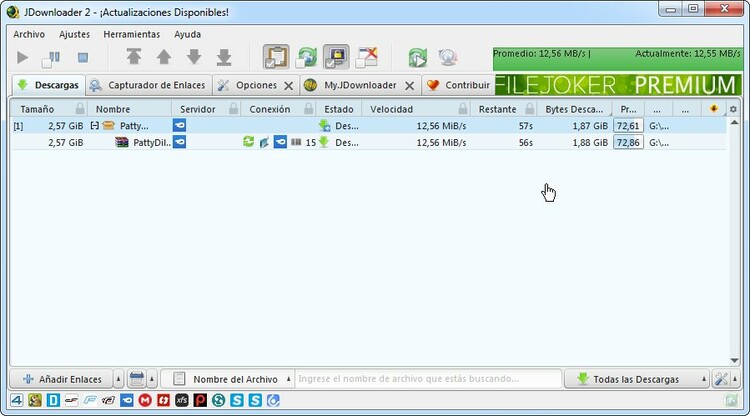This screenshot has width=750, height=416.
Task: Sort by the Nombre column header
Action: pyautogui.click(x=113, y=109)
